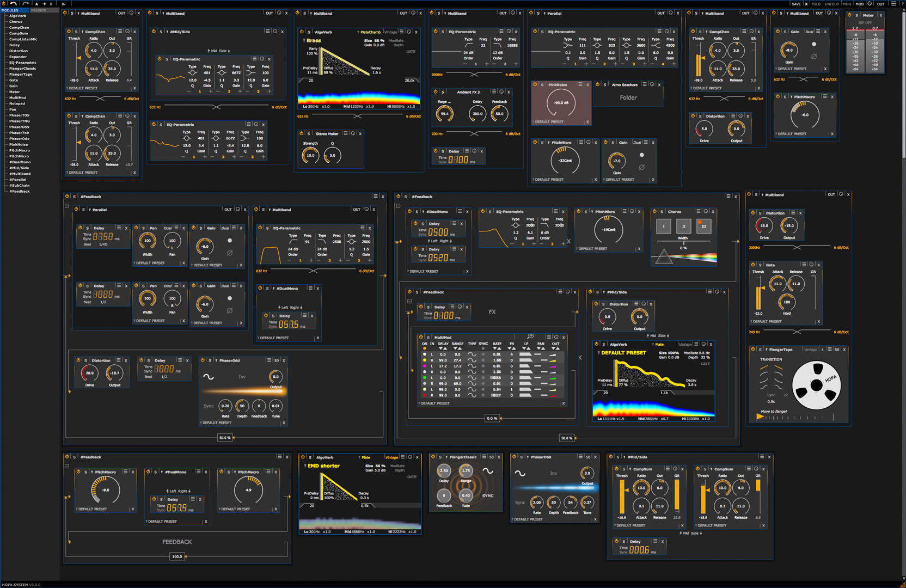
Task: Open DEFAULT PRESET dropdown in Plate AlgoVerb
Action: (622, 353)
